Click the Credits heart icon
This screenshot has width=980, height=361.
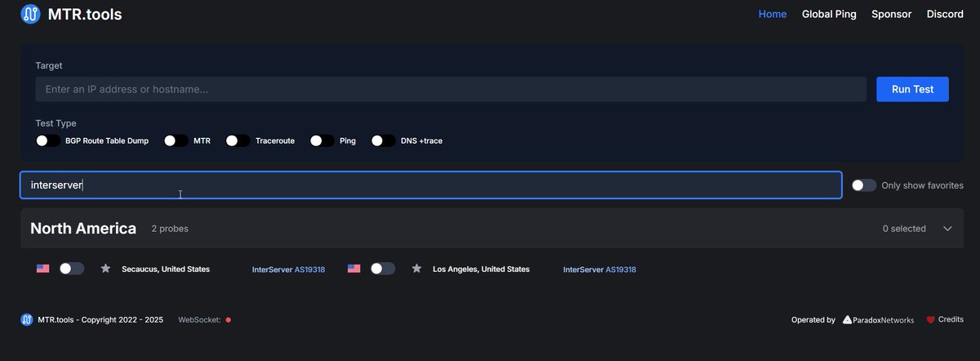(930, 320)
